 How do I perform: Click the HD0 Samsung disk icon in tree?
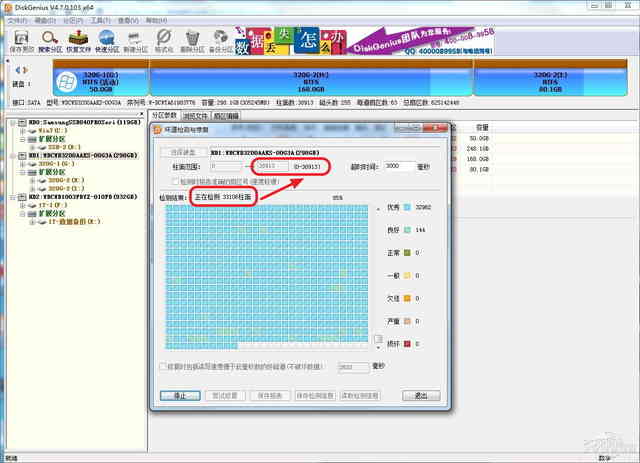click(x=22, y=122)
